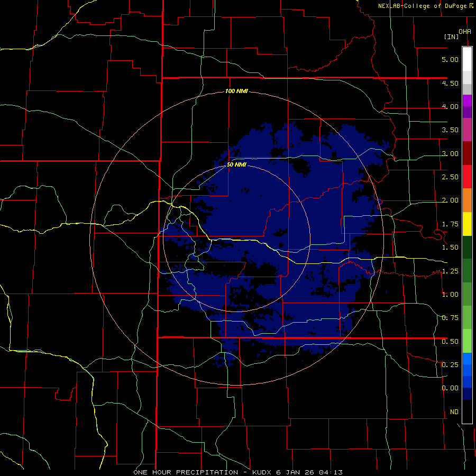
Task: Click the 3.50 legend value
Action: pyautogui.click(x=450, y=130)
